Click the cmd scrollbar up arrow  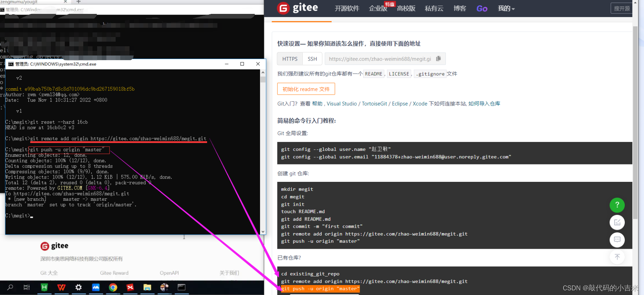coord(263,72)
